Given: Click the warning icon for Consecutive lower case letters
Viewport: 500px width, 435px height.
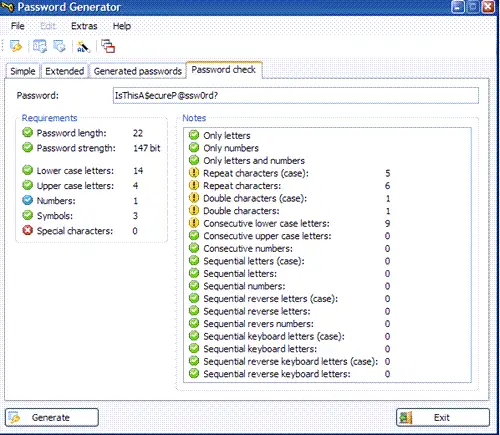Looking at the screenshot, I should pyautogui.click(x=194, y=223).
